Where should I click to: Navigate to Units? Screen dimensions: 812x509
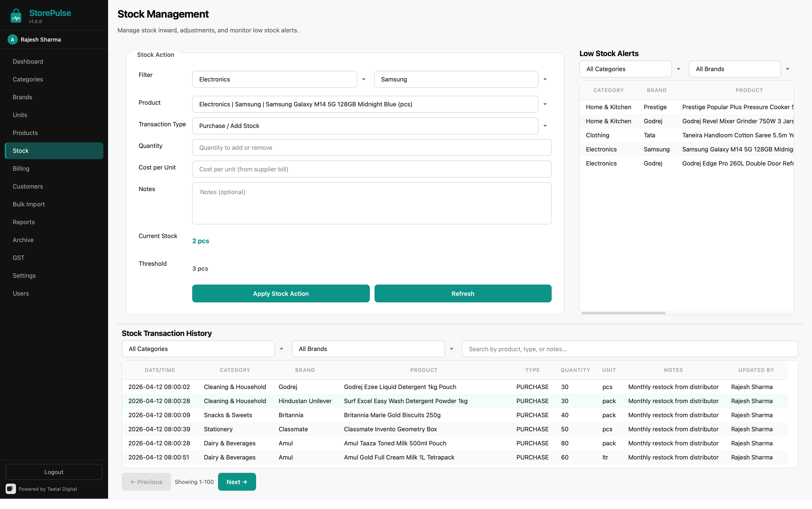pyautogui.click(x=54, y=115)
